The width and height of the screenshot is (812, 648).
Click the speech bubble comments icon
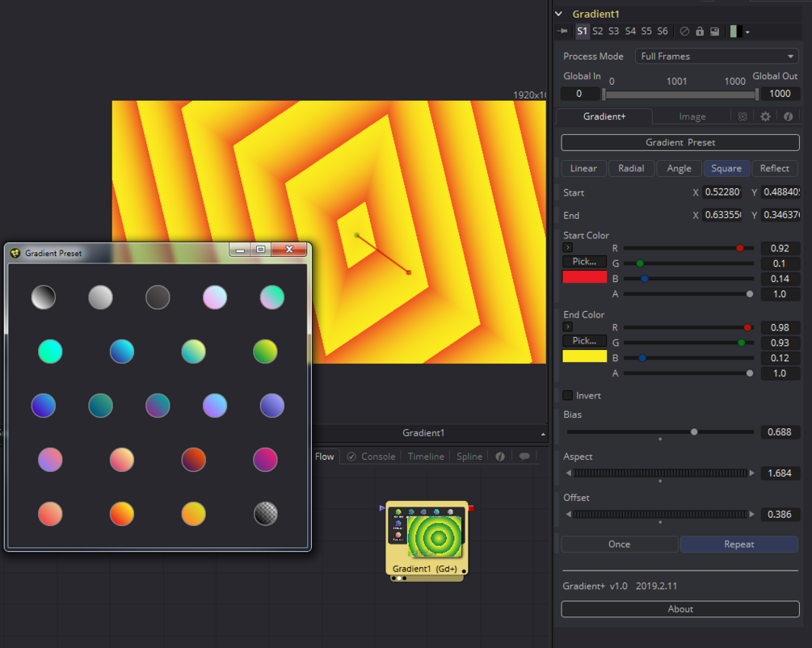pyautogui.click(x=524, y=457)
